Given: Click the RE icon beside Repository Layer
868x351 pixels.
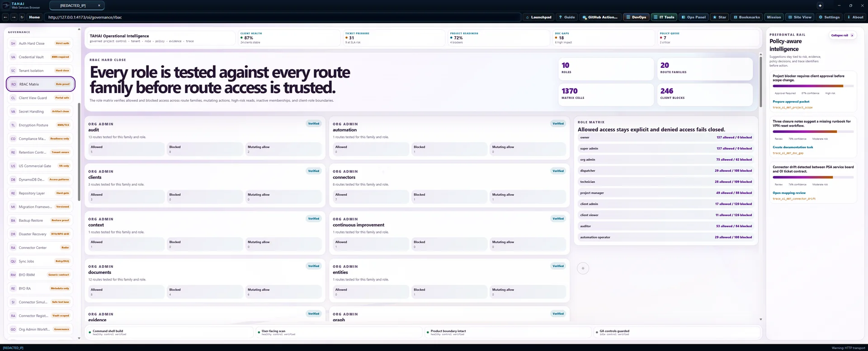Looking at the screenshot, I should pos(13,193).
